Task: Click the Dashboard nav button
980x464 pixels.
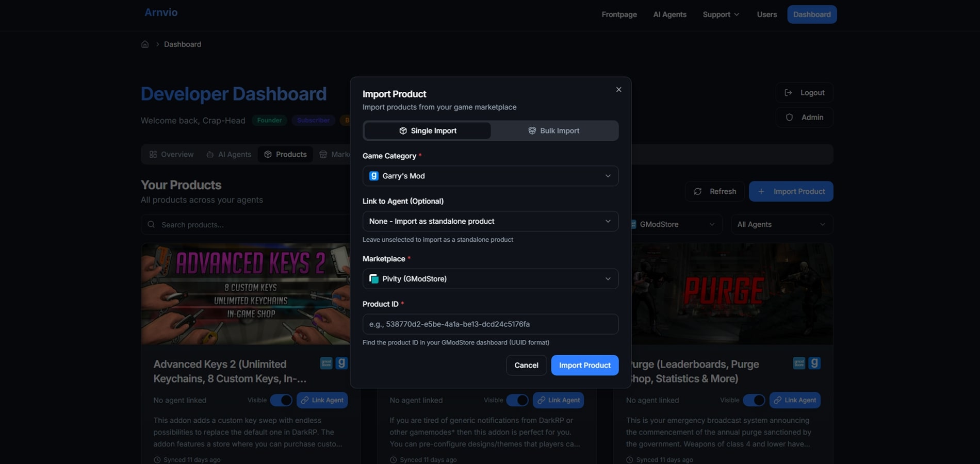Action: coord(812,14)
